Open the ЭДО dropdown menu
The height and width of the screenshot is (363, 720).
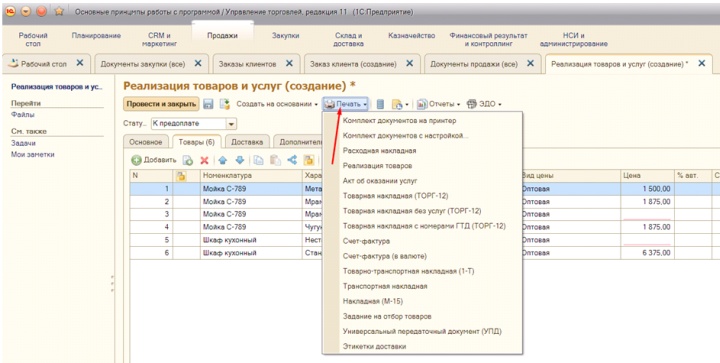point(484,104)
